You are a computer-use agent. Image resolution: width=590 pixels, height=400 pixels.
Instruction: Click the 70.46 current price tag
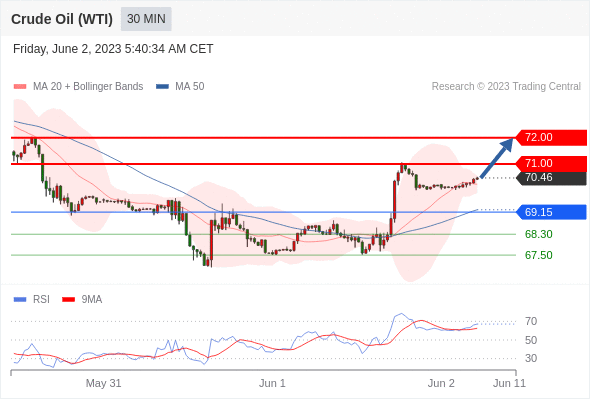(551, 178)
